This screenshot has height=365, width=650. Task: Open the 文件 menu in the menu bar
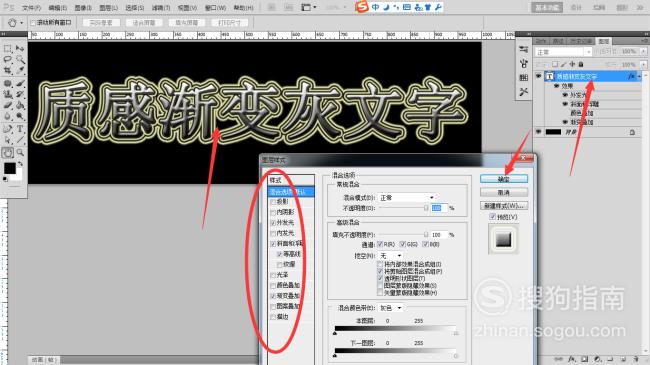(32, 8)
